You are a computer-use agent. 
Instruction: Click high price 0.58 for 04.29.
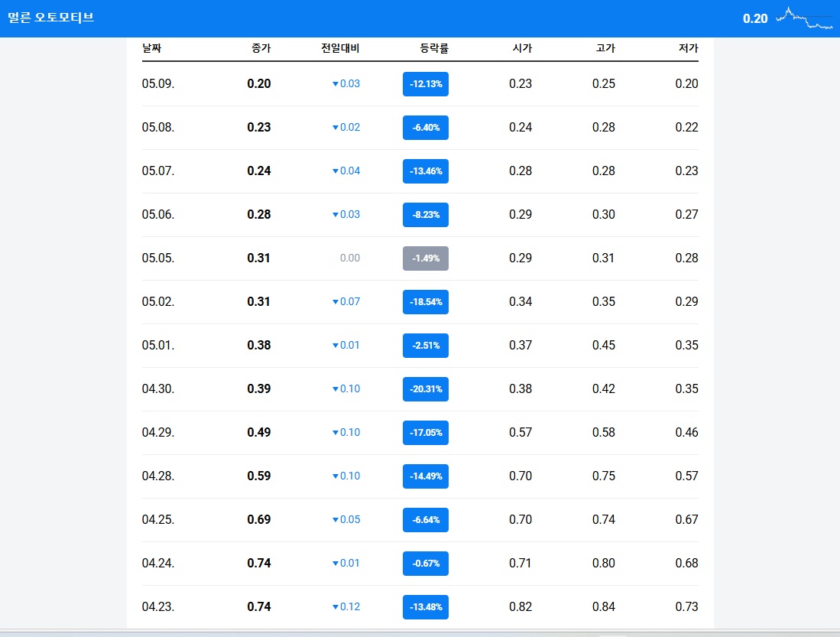coord(604,432)
